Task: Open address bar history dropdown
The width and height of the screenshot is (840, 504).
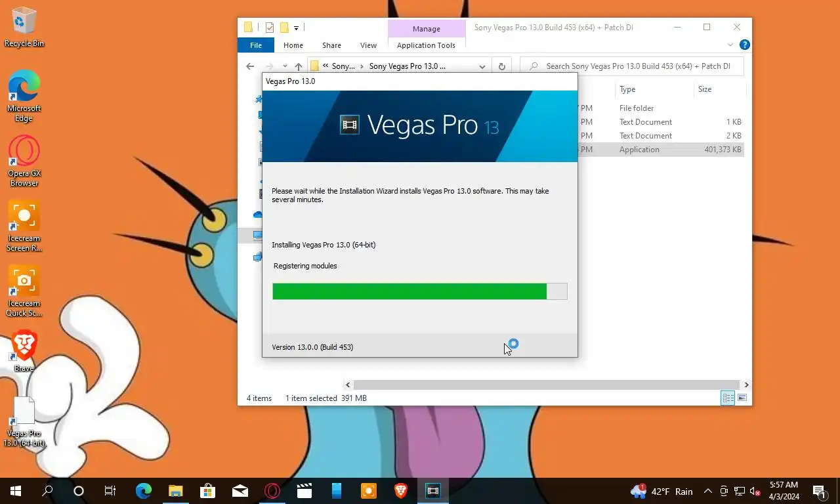Action: tap(482, 66)
